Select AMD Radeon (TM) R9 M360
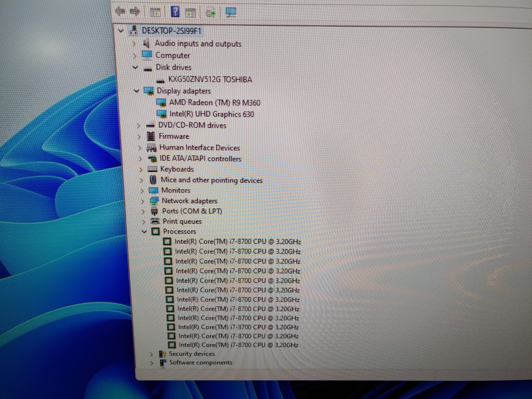532x399 pixels. click(215, 103)
